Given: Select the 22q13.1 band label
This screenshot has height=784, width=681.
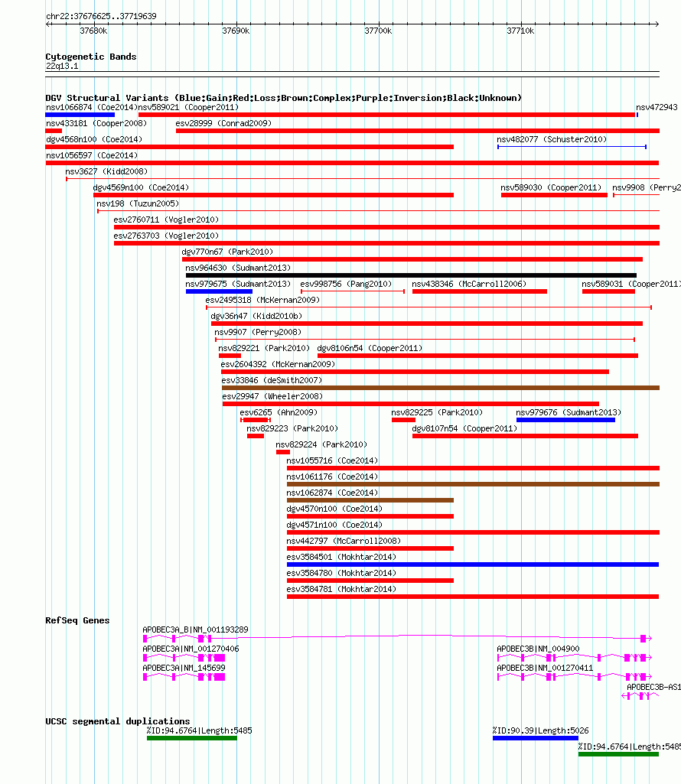Looking at the screenshot, I should pos(62,66).
